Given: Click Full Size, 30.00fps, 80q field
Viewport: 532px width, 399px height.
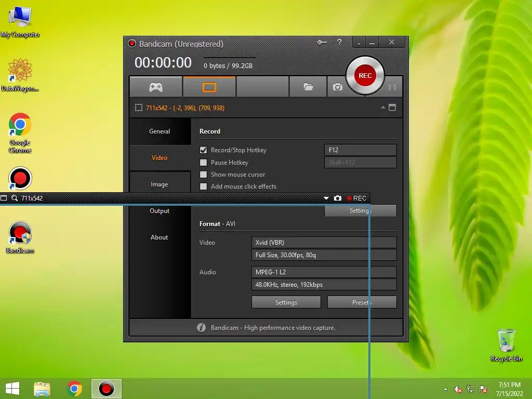Looking at the screenshot, I should (324, 255).
